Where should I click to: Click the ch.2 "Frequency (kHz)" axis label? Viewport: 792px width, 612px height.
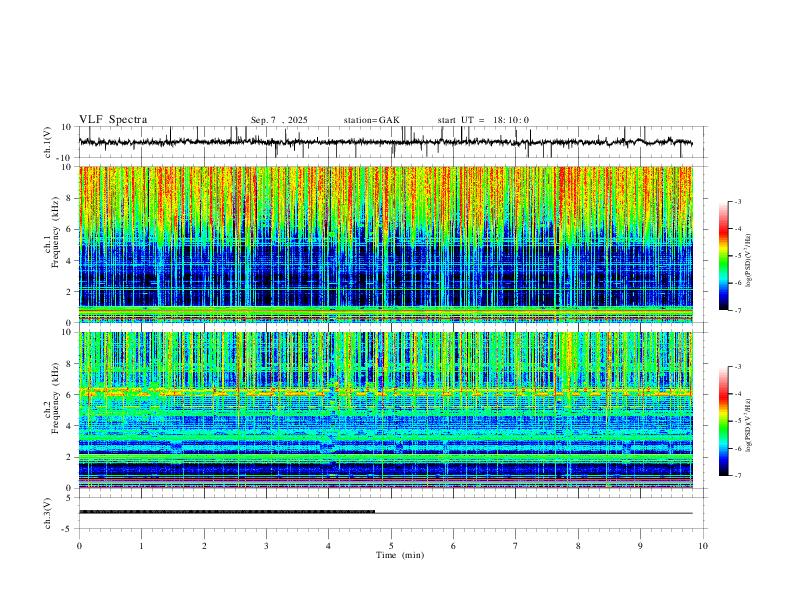pyautogui.click(x=55, y=398)
